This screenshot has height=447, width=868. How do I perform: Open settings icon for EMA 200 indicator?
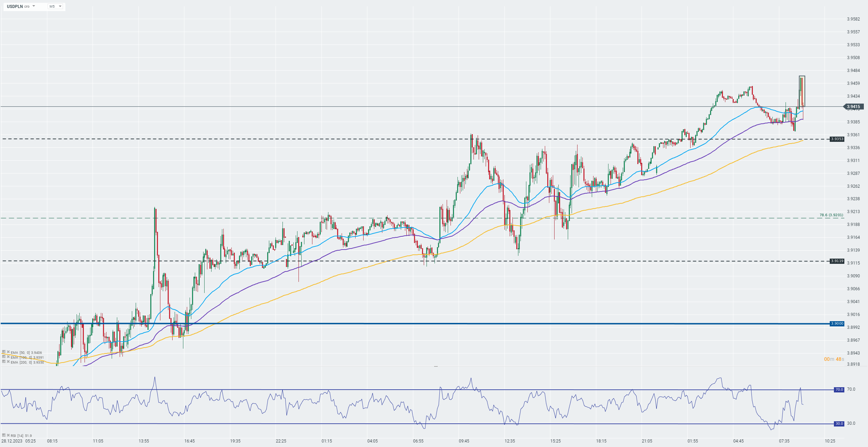(x=4, y=361)
